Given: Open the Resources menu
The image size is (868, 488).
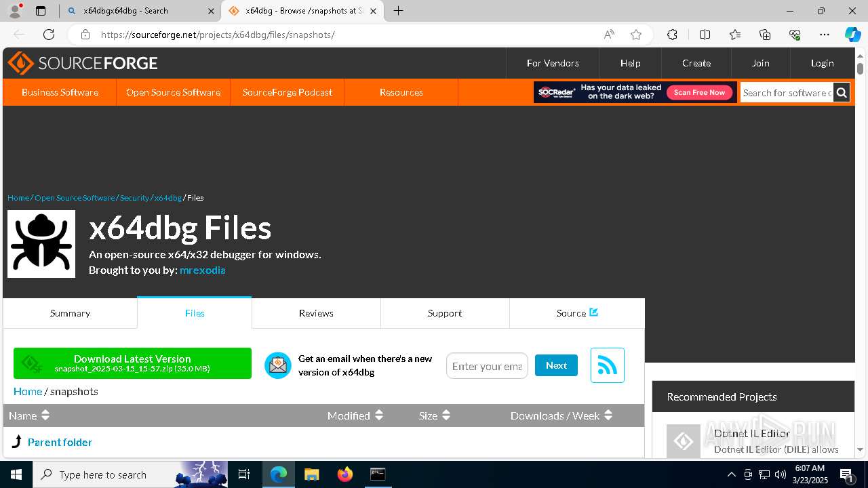Looking at the screenshot, I should 401,92.
